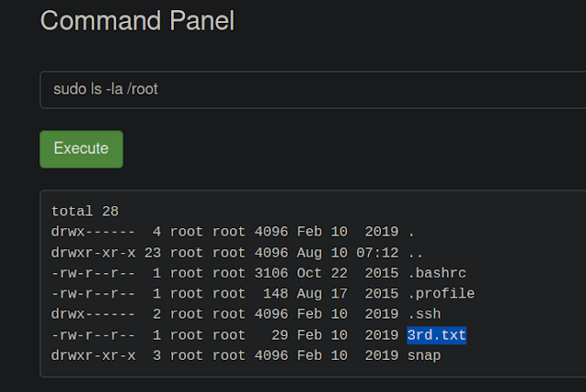Click the Command Panel heading
The height and width of the screenshot is (392, 586).
[x=137, y=20]
